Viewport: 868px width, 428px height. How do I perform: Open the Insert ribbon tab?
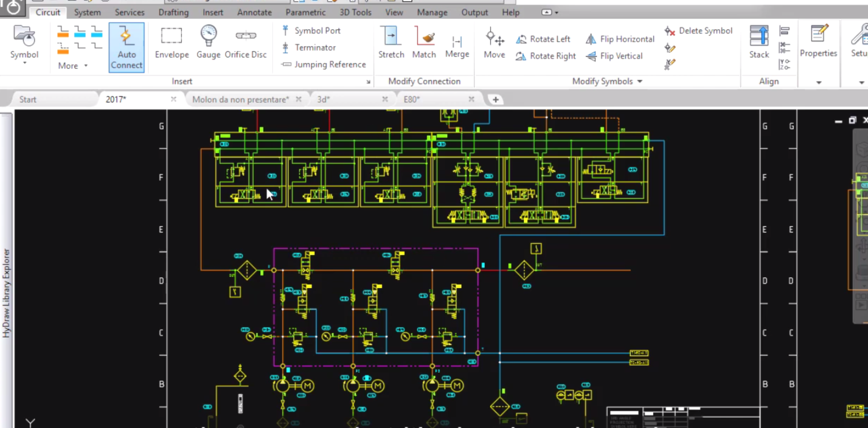tap(213, 12)
